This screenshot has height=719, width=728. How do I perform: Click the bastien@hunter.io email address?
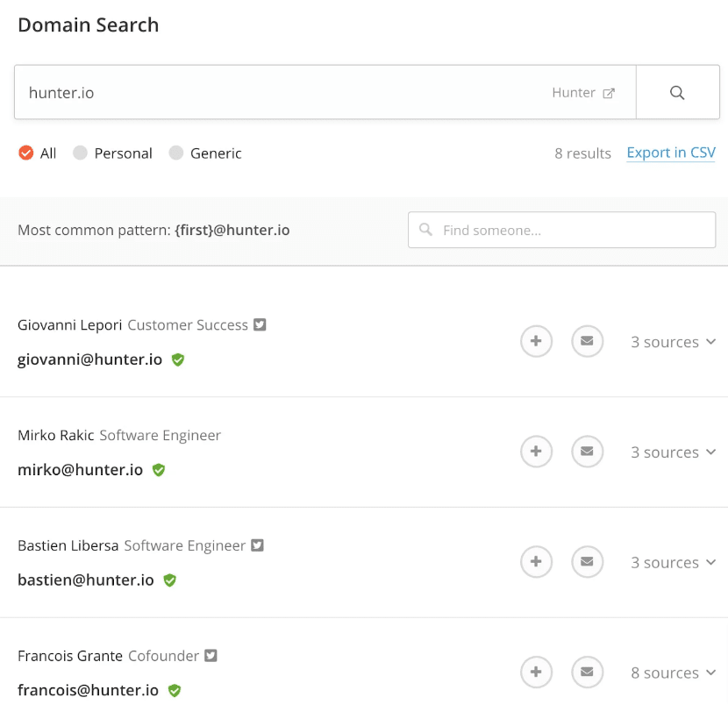click(86, 580)
